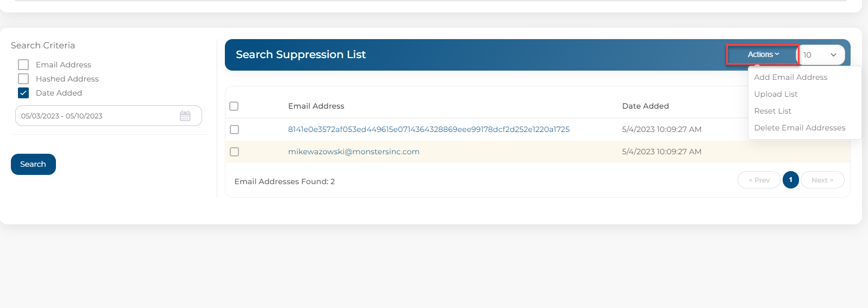Check the Email Address criteria checkbox
The width and height of the screenshot is (868, 308).
pyautogui.click(x=23, y=65)
